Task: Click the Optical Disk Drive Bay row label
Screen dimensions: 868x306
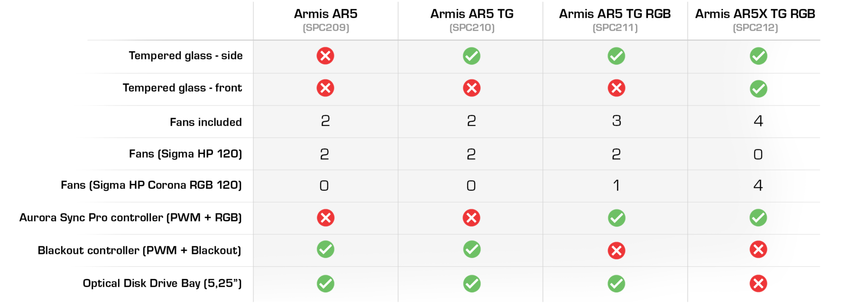Action: [x=162, y=283]
